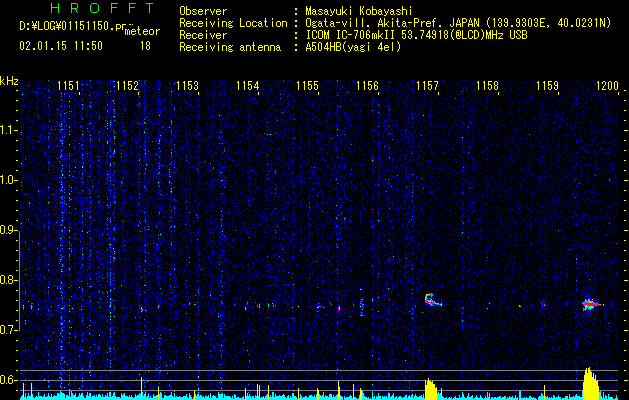
Task: Click the 1.1 kHz frequency label
Action: 9,130
